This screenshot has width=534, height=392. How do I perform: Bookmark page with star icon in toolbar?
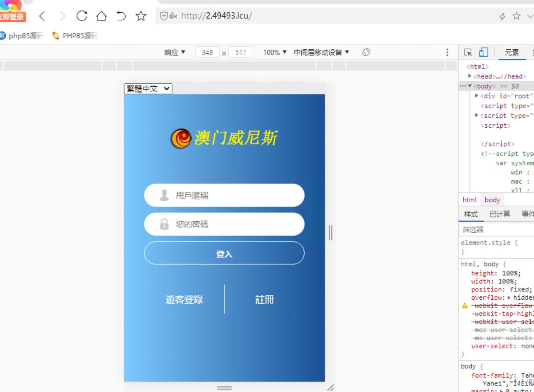click(141, 16)
